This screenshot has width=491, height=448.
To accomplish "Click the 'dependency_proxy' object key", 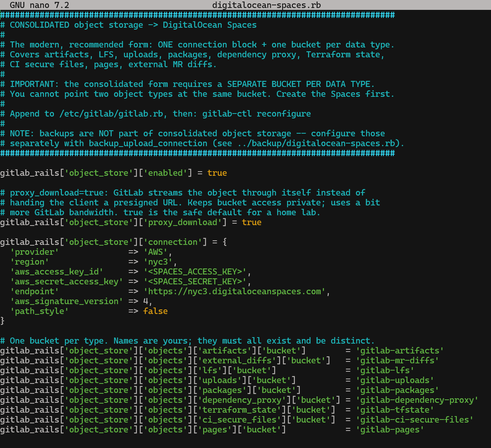I will [x=242, y=400].
